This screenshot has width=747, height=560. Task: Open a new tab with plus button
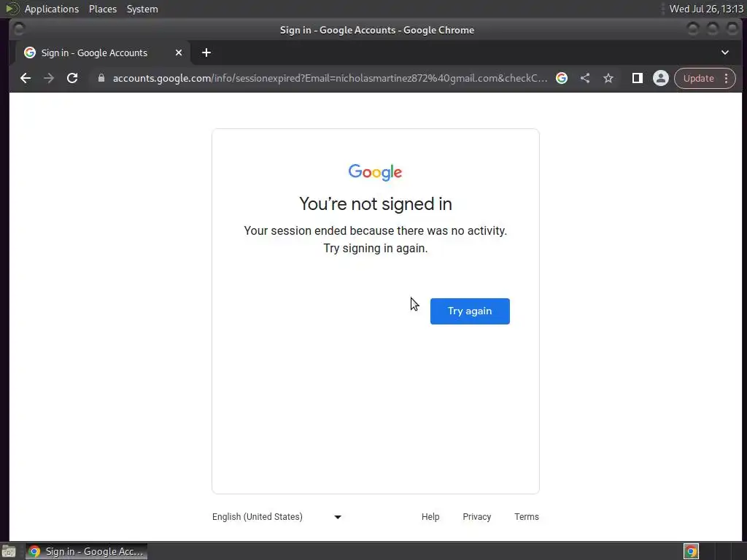pos(206,52)
